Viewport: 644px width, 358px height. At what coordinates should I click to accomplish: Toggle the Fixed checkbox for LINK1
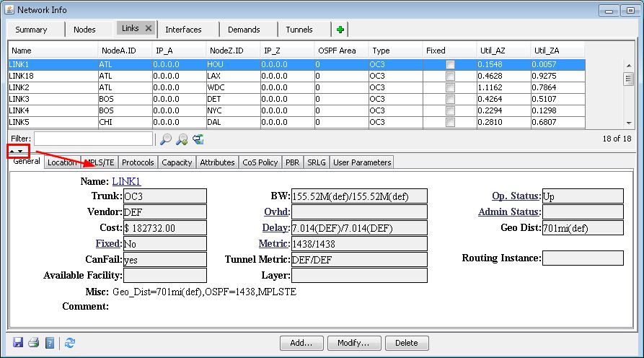(x=450, y=64)
